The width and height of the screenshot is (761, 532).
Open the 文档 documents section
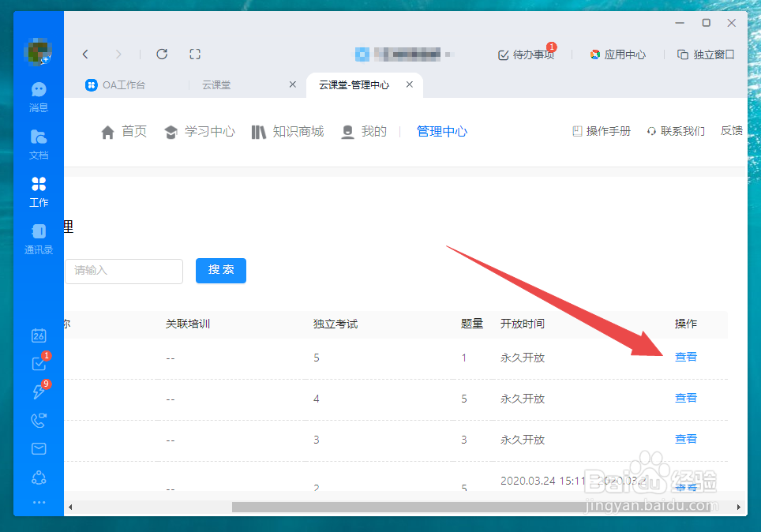point(38,142)
